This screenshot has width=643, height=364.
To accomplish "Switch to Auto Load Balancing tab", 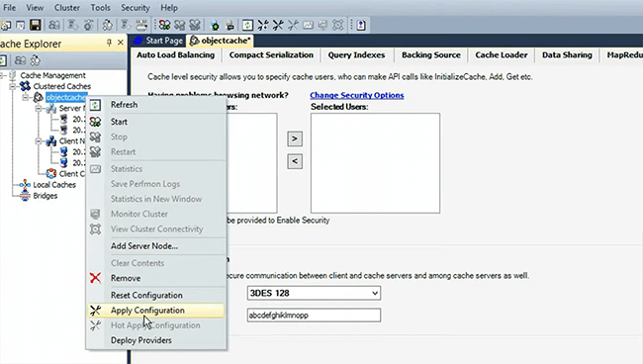I will pyautogui.click(x=175, y=55).
